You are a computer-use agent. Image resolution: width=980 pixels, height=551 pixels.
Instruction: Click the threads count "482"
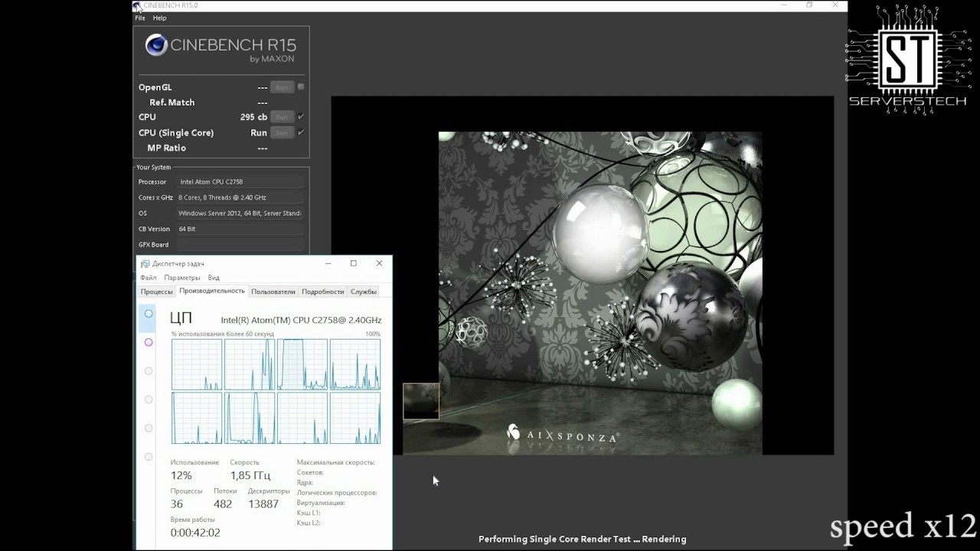[223, 504]
